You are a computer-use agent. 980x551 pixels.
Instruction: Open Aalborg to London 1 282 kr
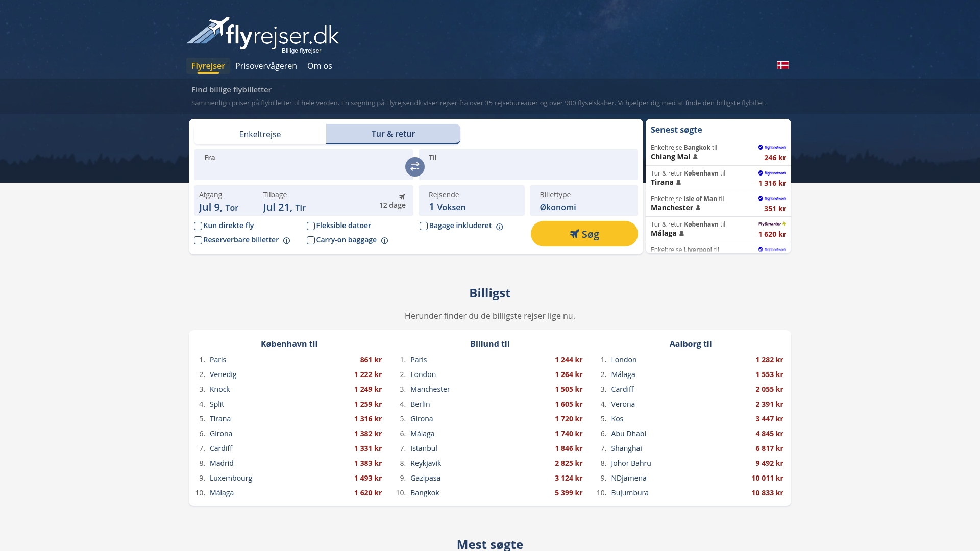pyautogui.click(x=691, y=360)
